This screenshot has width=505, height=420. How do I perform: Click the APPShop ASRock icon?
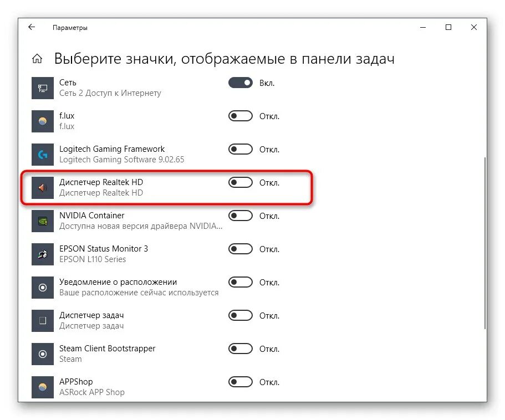[42, 387]
